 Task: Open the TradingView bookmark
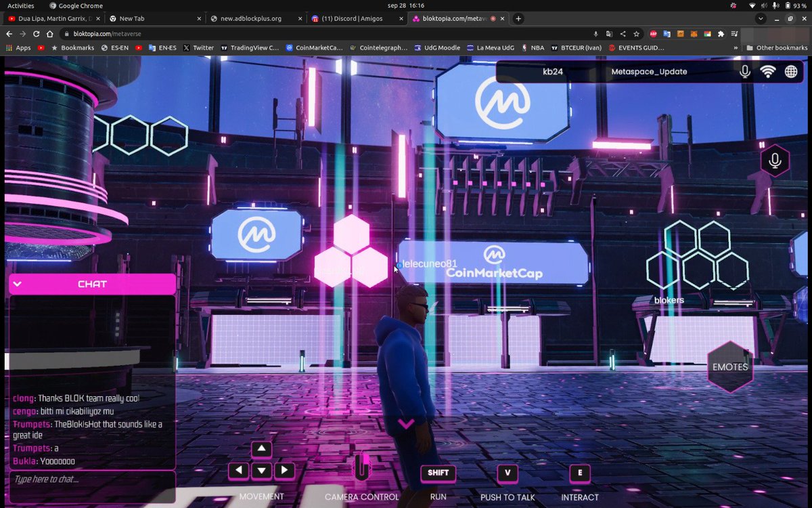pos(250,48)
